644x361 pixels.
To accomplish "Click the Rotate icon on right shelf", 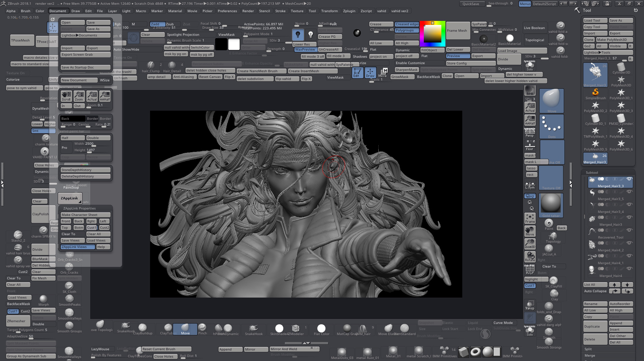I will point(530,256).
